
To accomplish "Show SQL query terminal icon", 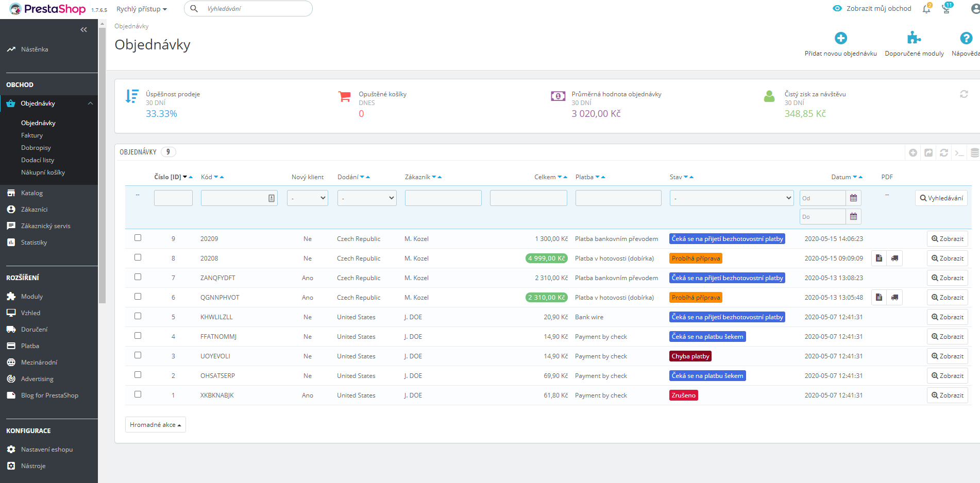I will tap(959, 153).
